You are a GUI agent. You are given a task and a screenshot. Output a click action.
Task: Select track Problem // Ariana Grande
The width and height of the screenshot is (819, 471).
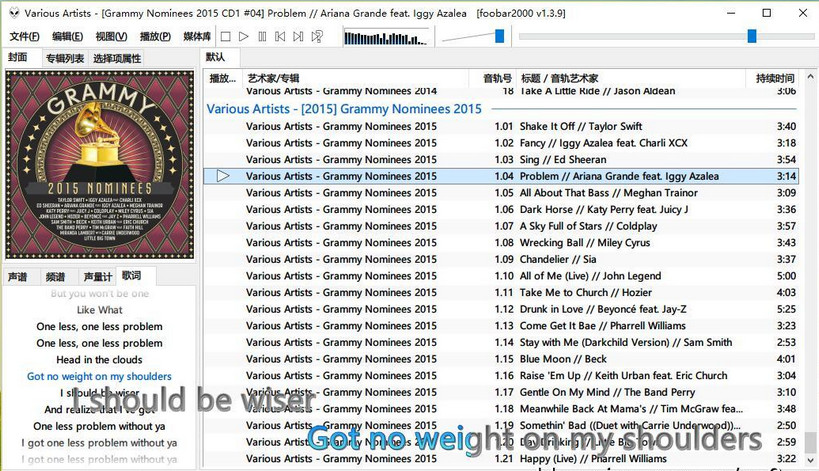click(501, 176)
